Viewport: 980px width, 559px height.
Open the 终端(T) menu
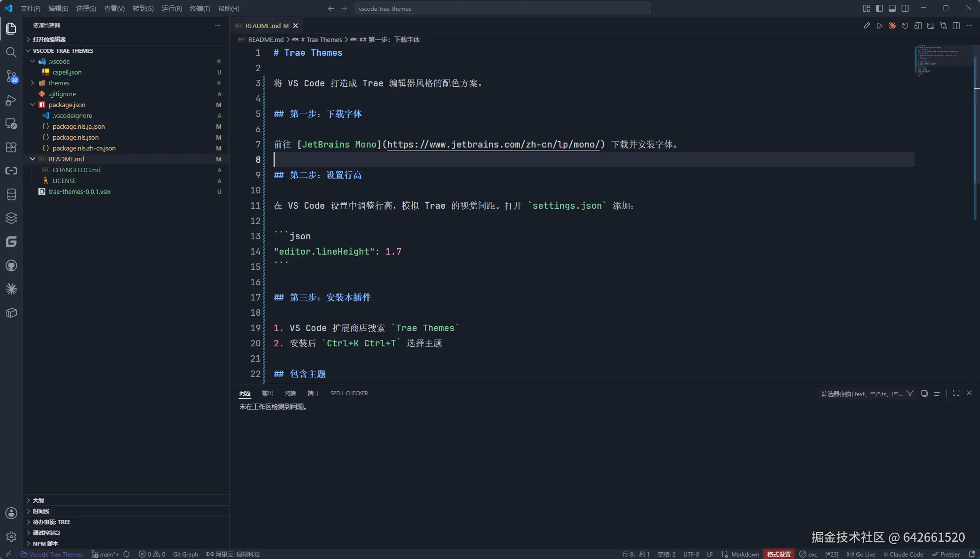click(200, 8)
